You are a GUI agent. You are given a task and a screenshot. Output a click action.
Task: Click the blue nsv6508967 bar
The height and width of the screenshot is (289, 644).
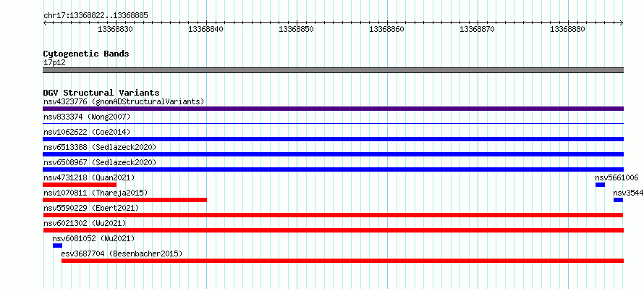point(333,169)
